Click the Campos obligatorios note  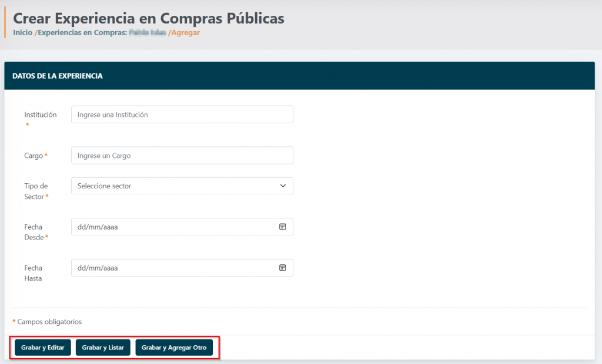[47, 321]
